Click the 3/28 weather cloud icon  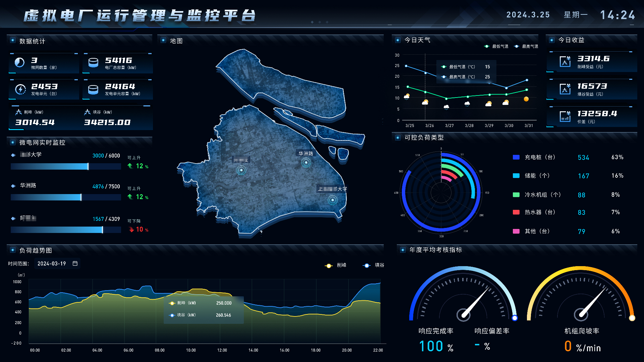[467, 104]
